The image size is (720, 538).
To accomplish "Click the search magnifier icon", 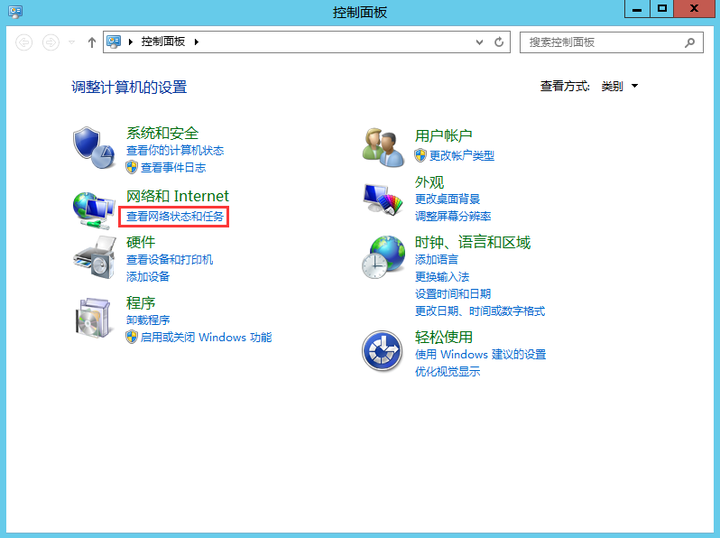I will (x=690, y=43).
